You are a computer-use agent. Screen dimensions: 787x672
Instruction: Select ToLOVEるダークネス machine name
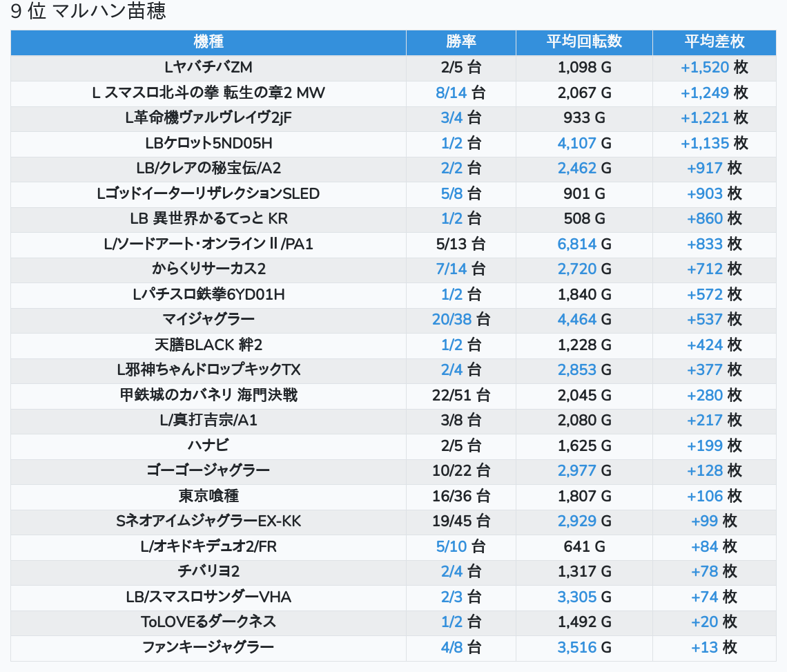pos(208,622)
